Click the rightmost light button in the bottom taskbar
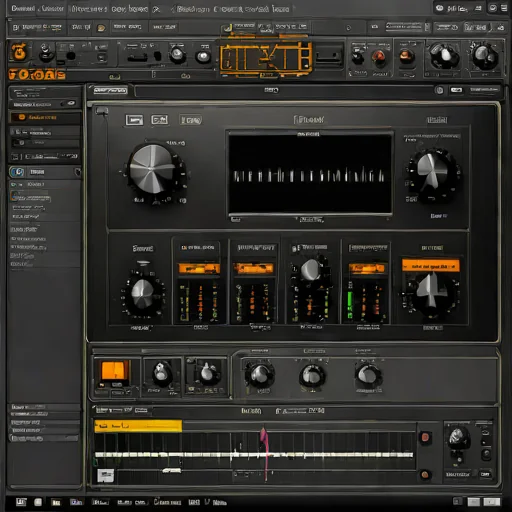The height and width of the screenshot is (512, 512). pos(492,502)
